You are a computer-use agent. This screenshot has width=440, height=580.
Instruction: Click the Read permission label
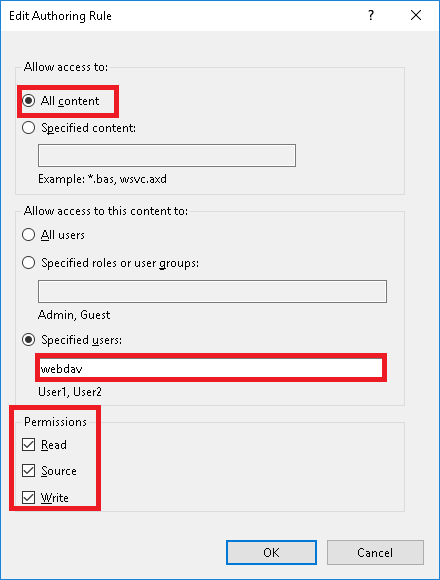coord(54,445)
